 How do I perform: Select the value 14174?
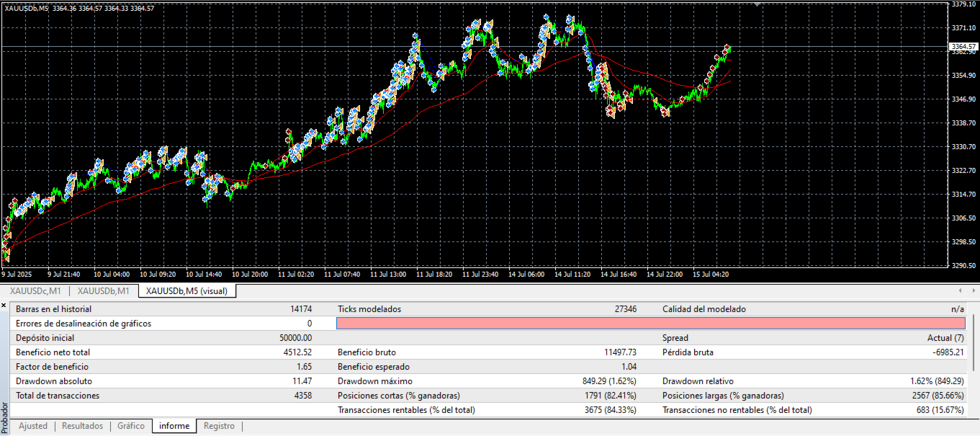[x=301, y=309]
